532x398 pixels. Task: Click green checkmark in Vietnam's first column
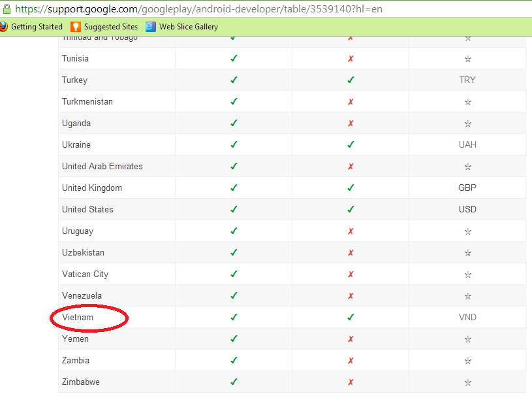click(234, 317)
